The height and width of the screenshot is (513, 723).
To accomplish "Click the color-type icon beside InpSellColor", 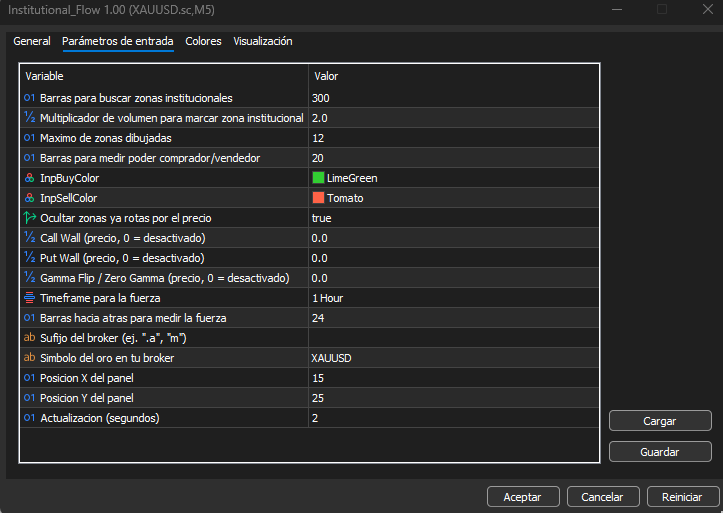I will click(x=30, y=198).
